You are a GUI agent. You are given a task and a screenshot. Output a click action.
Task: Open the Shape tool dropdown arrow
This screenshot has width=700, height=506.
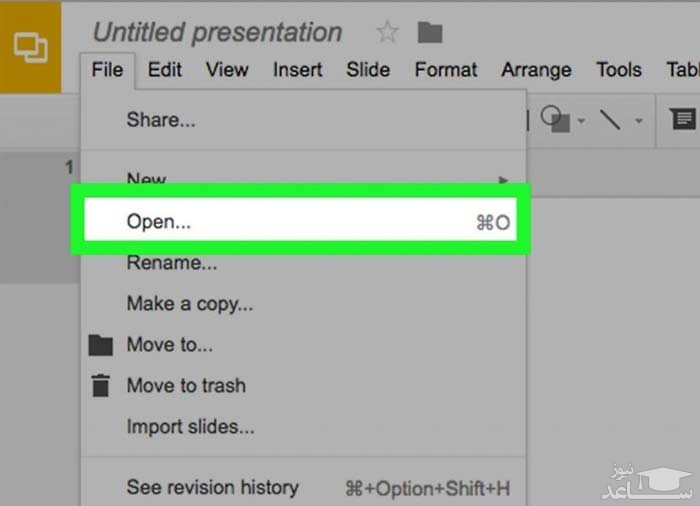[579, 122]
